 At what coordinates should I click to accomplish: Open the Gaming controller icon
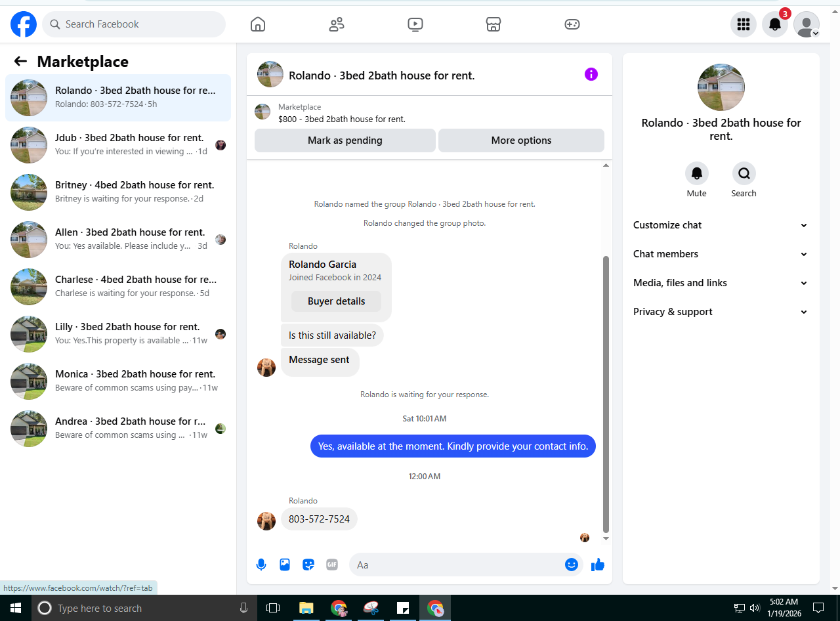(x=572, y=24)
